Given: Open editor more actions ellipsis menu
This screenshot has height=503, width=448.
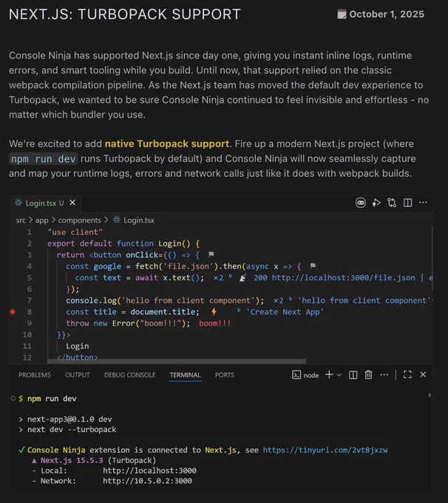Looking at the screenshot, I should click(423, 203).
